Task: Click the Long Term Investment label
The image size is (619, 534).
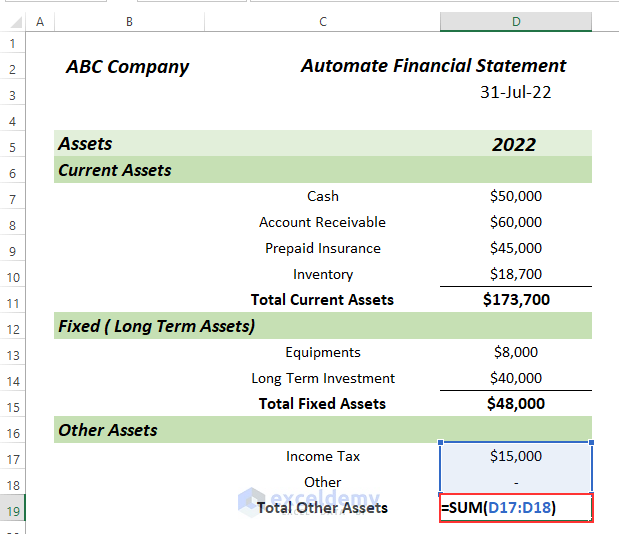Action: [x=323, y=378]
